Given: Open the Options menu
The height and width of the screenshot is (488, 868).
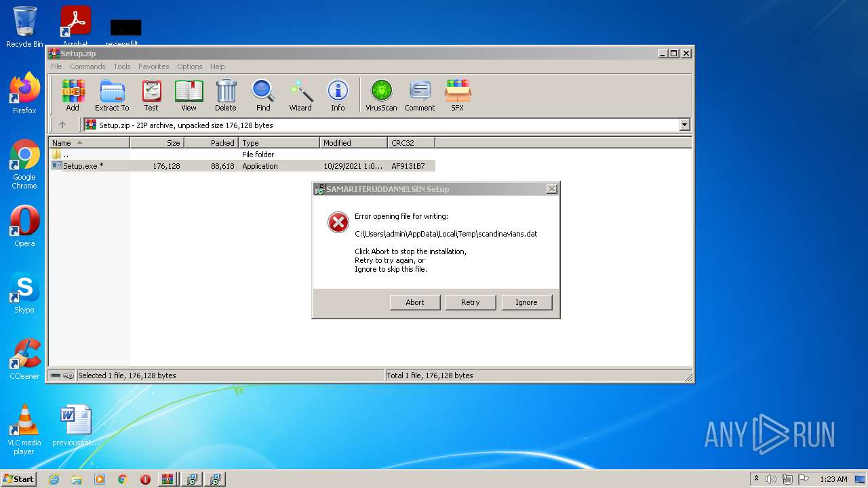Looking at the screenshot, I should (x=190, y=66).
